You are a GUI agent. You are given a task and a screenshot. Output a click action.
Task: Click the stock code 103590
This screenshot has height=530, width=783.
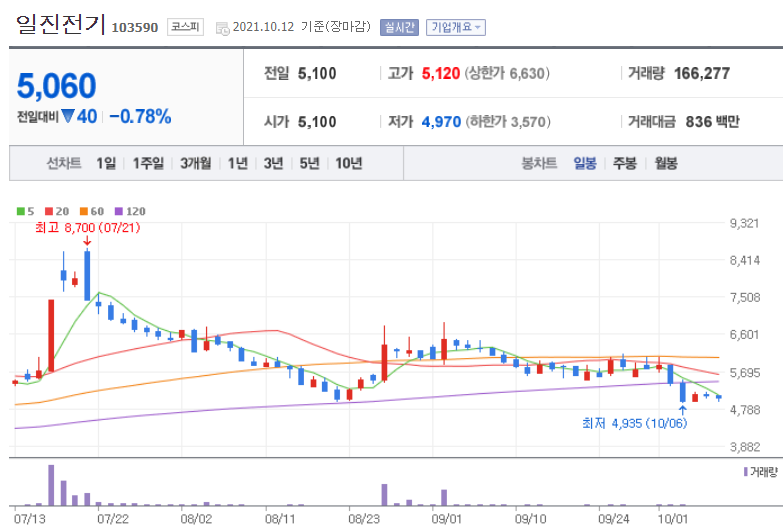pos(135,27)
